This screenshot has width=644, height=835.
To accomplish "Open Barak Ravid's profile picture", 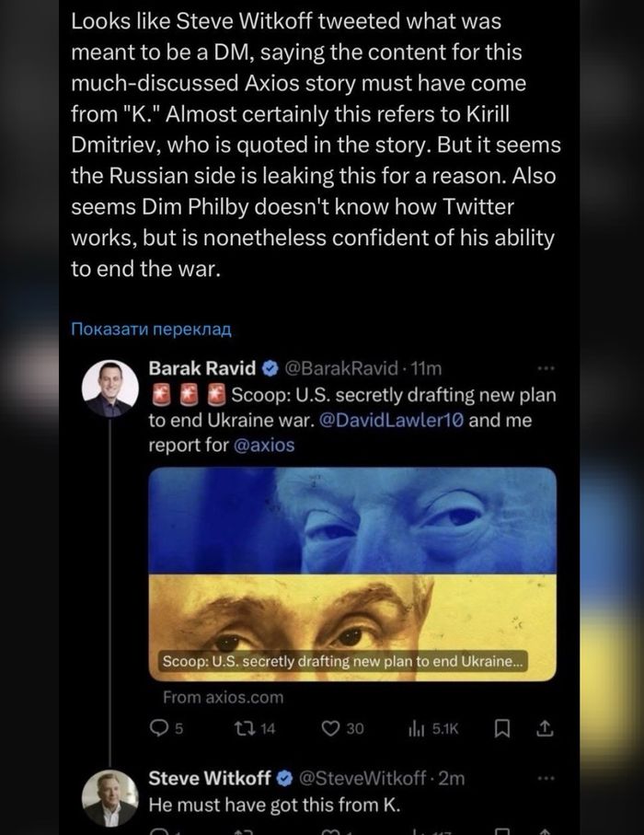I will 110,389.
